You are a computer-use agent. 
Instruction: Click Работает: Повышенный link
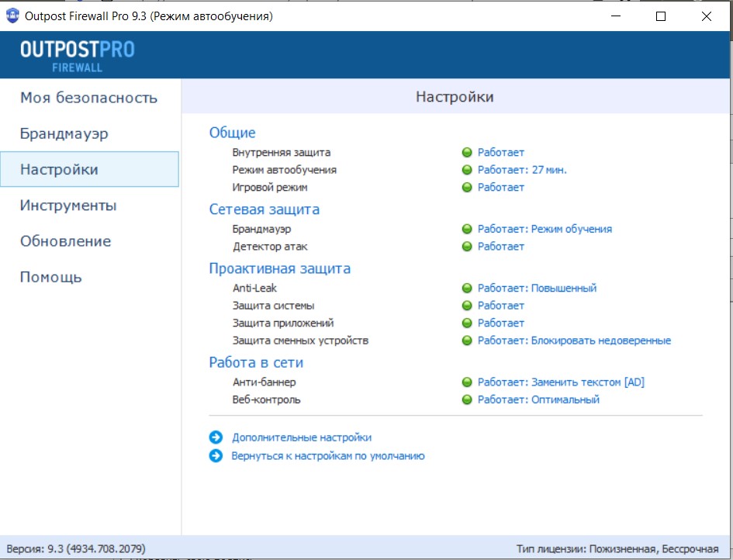[537, 288]
